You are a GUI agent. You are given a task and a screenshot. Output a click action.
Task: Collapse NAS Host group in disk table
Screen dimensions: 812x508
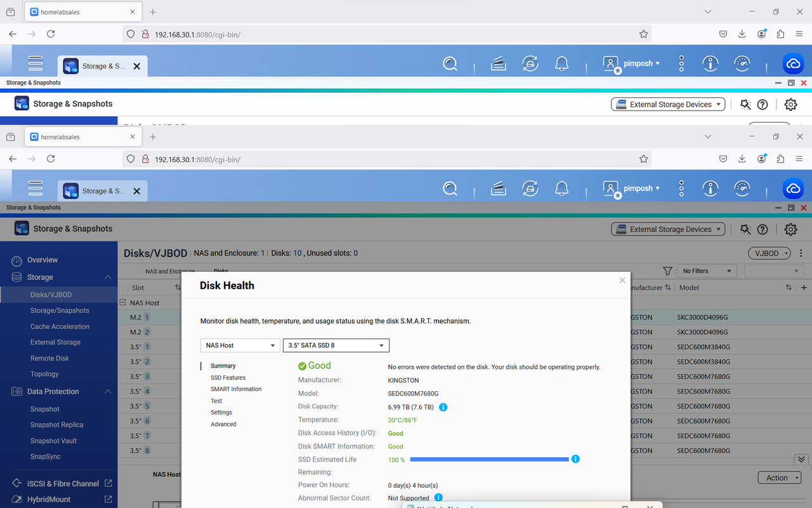tap(123, 303)
